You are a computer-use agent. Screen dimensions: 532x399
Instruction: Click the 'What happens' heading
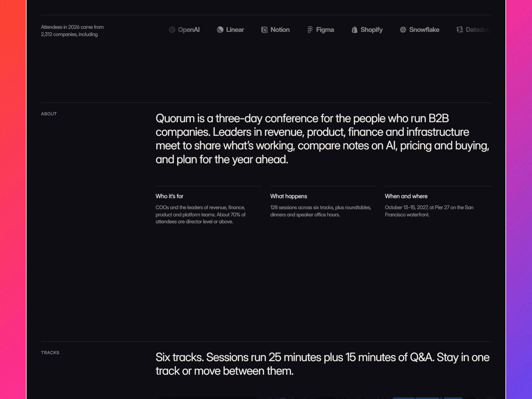[289, 196]
